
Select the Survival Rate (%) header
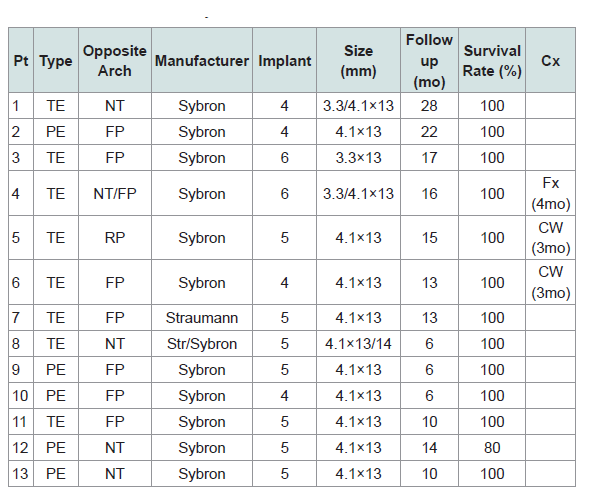tap(492, 60)
